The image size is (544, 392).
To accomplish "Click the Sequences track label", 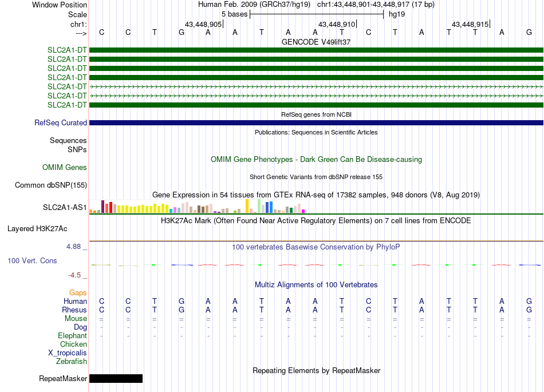I will [68, 140].
